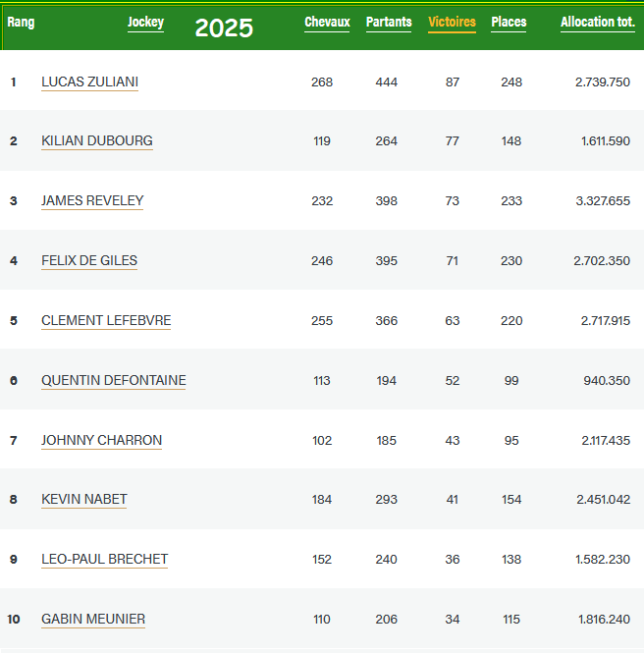Click the 2025 year heading

pyautogui.click(x=224, y=28)
